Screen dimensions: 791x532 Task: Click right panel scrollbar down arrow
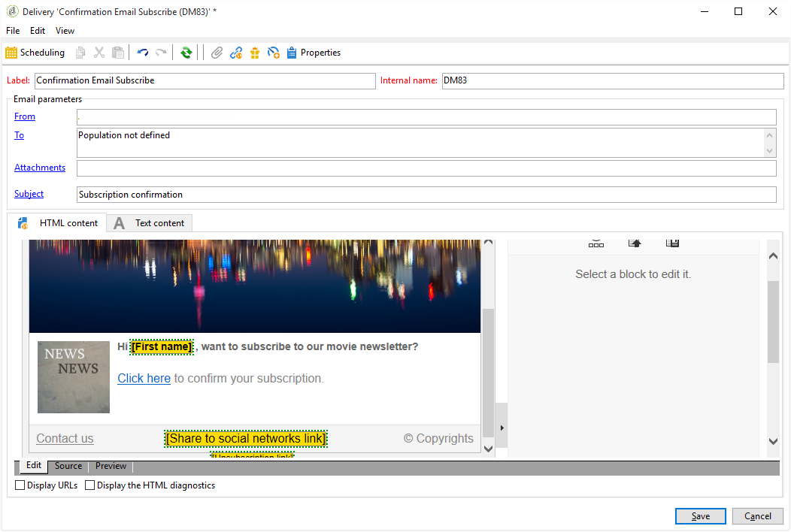(x=773, y=441)
